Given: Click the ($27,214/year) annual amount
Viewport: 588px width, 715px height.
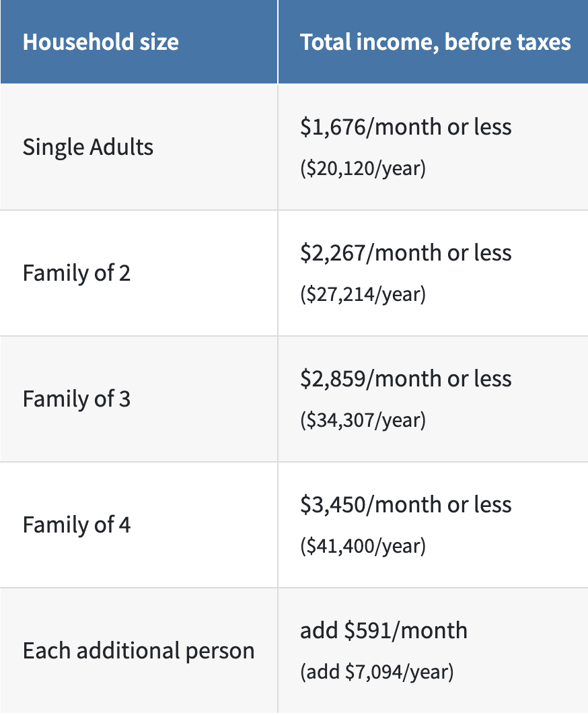Looking at the screenshot, I should click(x=363, y=294).
